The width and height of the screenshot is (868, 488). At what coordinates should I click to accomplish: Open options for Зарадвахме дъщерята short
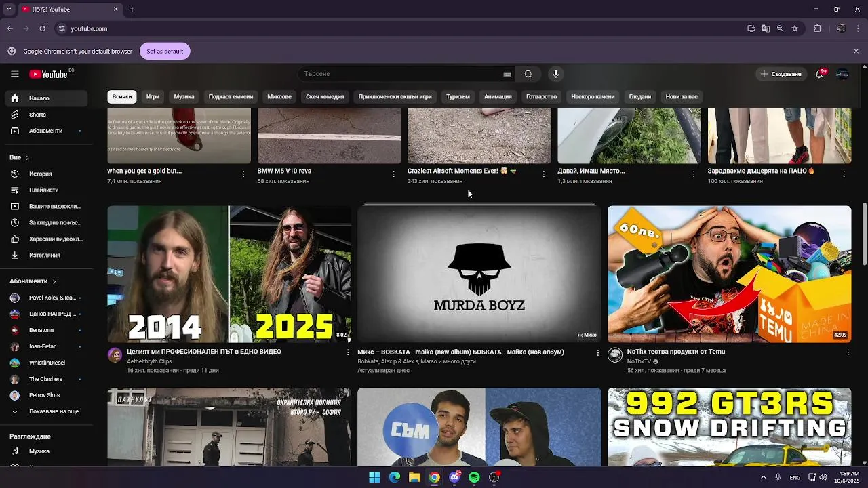(844, 174)
